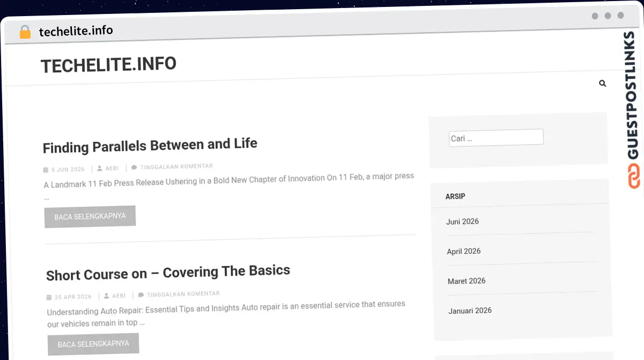This screenshot has height=360, width=644.
Task: Open post Finding Parallels Between and Life
Action: coord(150,145)
